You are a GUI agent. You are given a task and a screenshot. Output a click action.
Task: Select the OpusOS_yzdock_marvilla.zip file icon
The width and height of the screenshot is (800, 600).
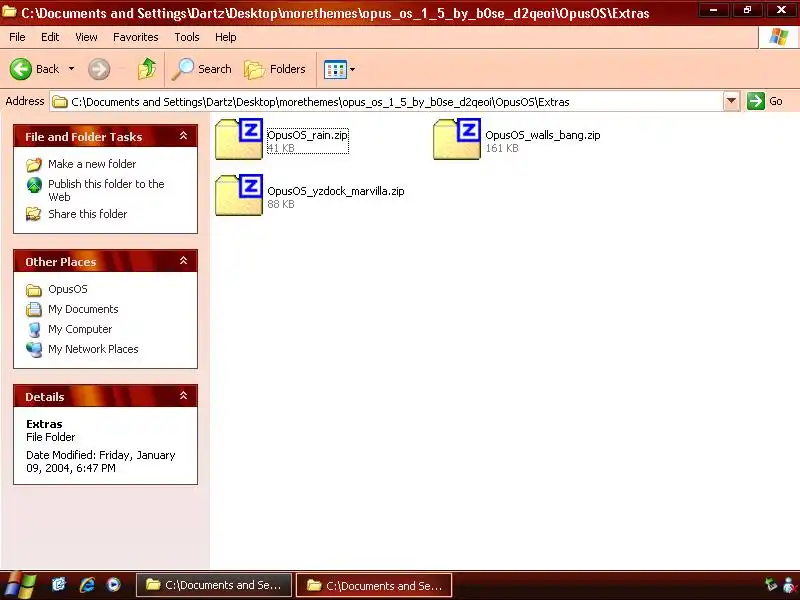pyautogui.click(x=239, y=195)
